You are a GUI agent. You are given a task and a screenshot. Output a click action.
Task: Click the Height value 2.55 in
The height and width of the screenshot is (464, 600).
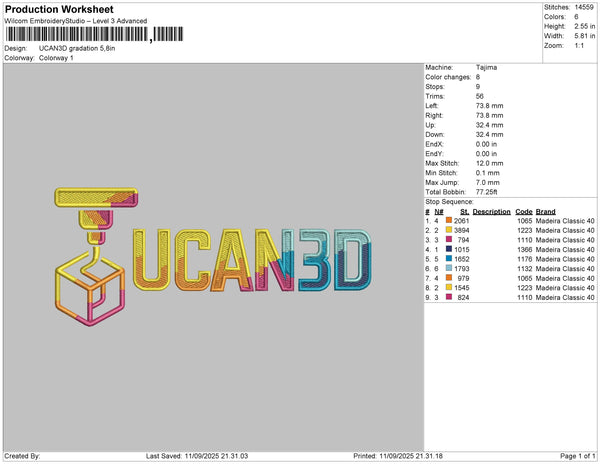[585, 26]
